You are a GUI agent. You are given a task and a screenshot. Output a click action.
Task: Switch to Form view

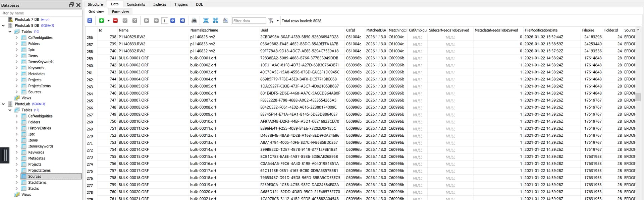pyautogui.click(x=120, y=12)
